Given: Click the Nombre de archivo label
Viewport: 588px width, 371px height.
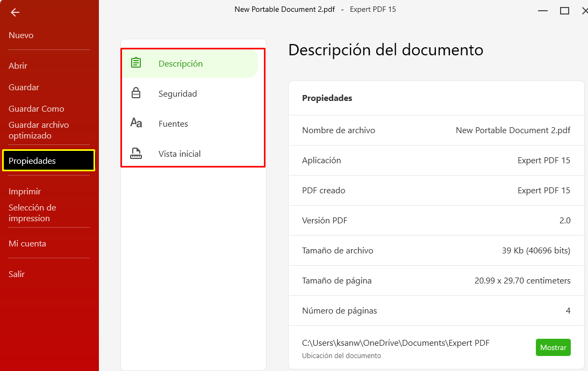Looking at the screenshot, I should tap(338, 130).
